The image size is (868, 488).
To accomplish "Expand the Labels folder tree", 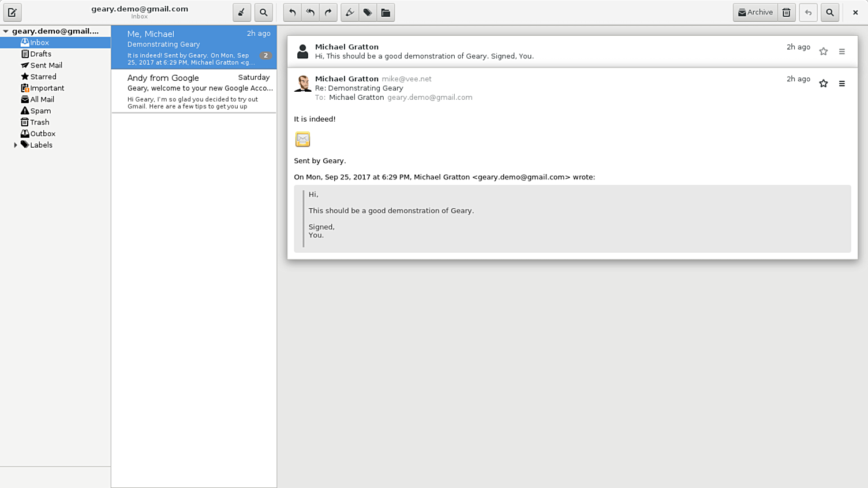I will 16,145.
